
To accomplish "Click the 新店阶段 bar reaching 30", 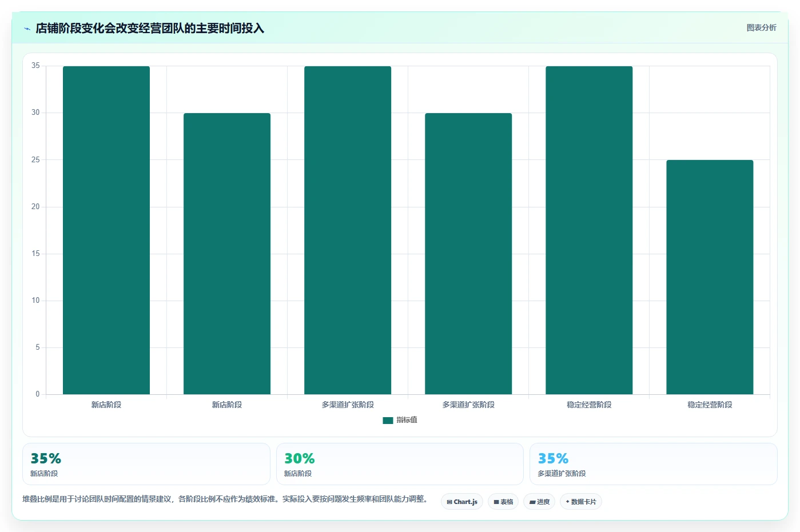I will (227, 254).
